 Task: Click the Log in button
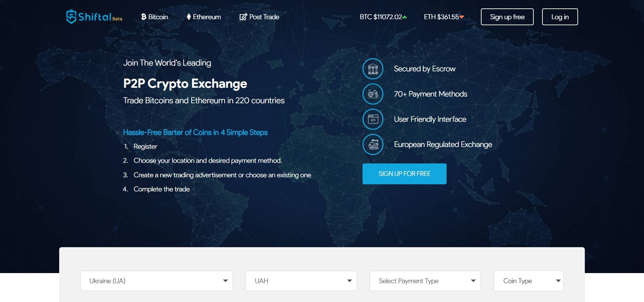560,17
